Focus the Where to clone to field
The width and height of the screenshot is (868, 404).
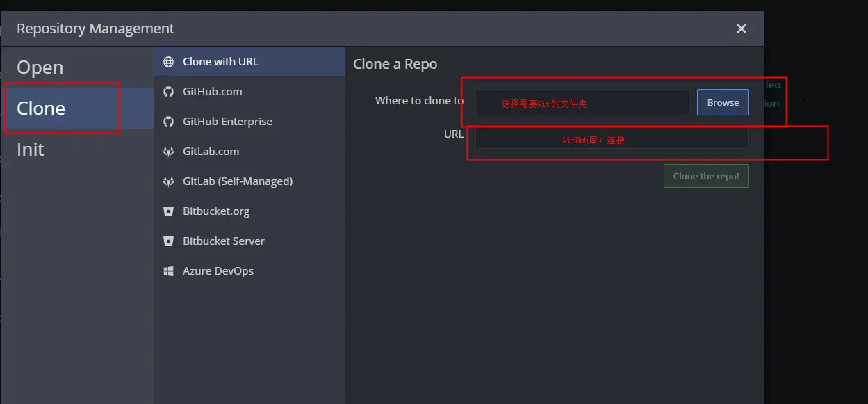tap(582, 102)
